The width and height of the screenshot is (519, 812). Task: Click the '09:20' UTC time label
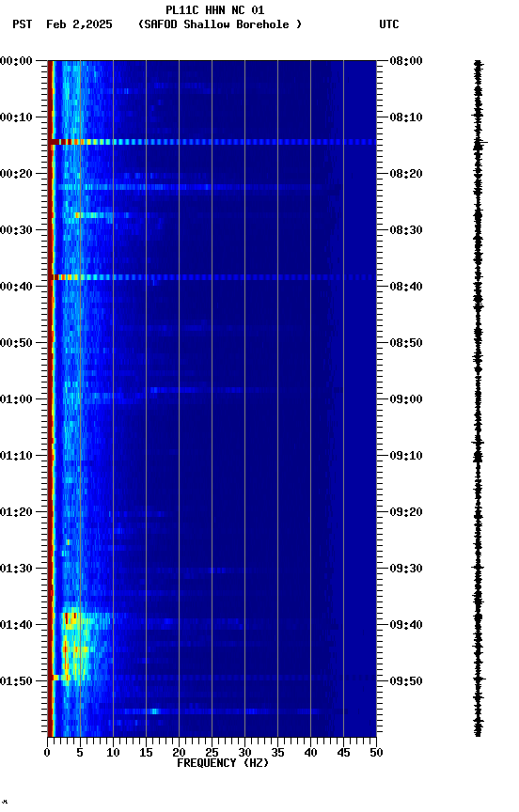pyautogui.click(x=406, y=513)
